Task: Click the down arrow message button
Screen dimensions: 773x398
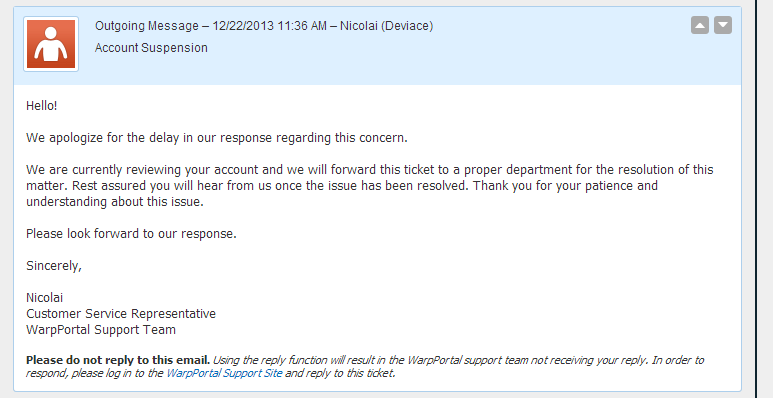Action: (723, 25)
